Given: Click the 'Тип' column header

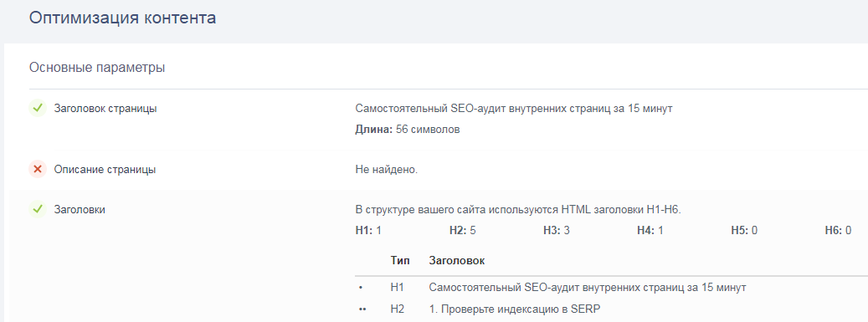Looking at the screenshot, I should point(399,261).
